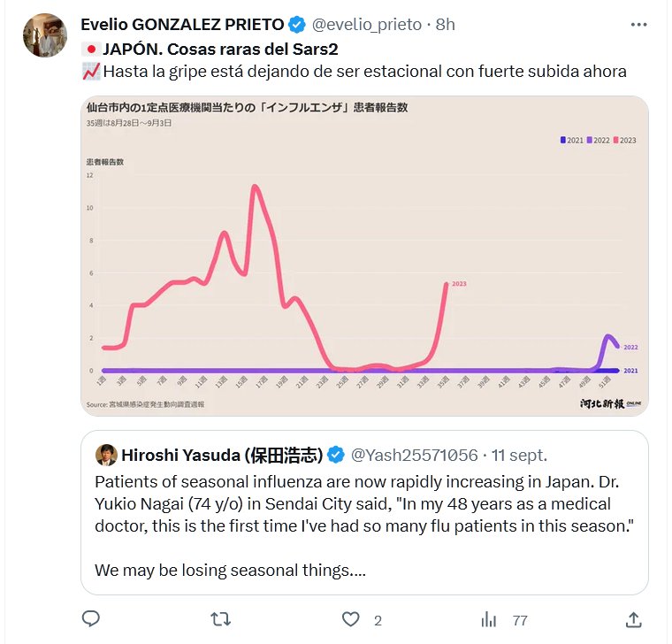The width and height of the screenshot is (672, 644).
Task: Like the tweet with the heart icon
Action: pyautogui.click(x=351, y=619)
